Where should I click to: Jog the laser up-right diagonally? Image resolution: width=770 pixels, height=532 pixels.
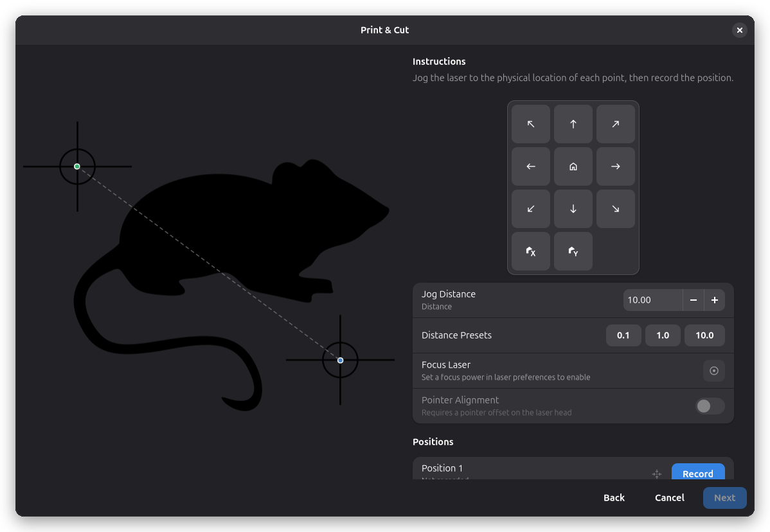615,124
